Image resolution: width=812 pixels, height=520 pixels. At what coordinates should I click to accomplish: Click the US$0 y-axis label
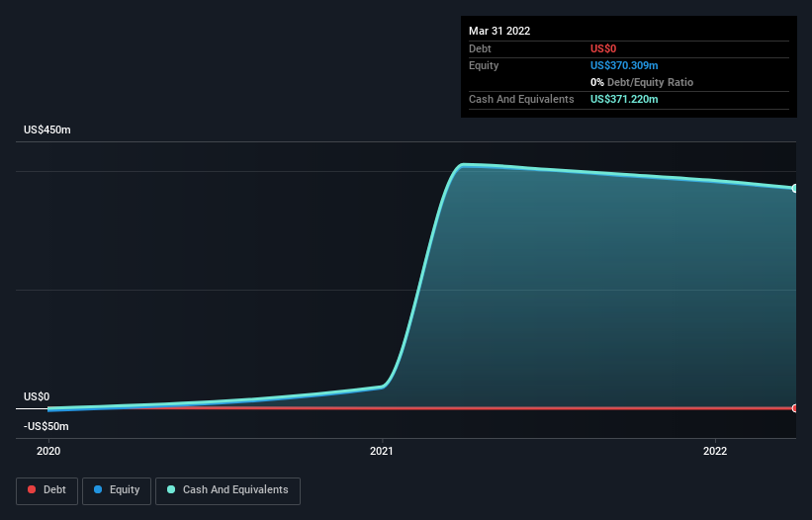pos(37,396)
